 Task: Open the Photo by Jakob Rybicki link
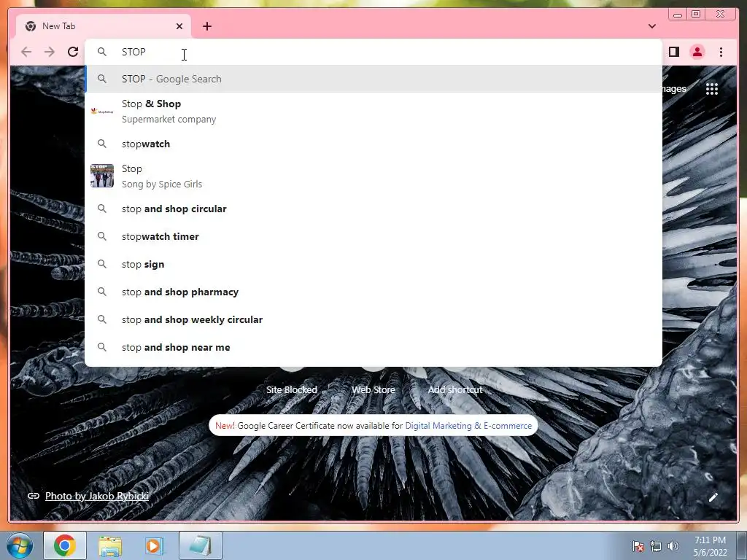pos(97,496)
